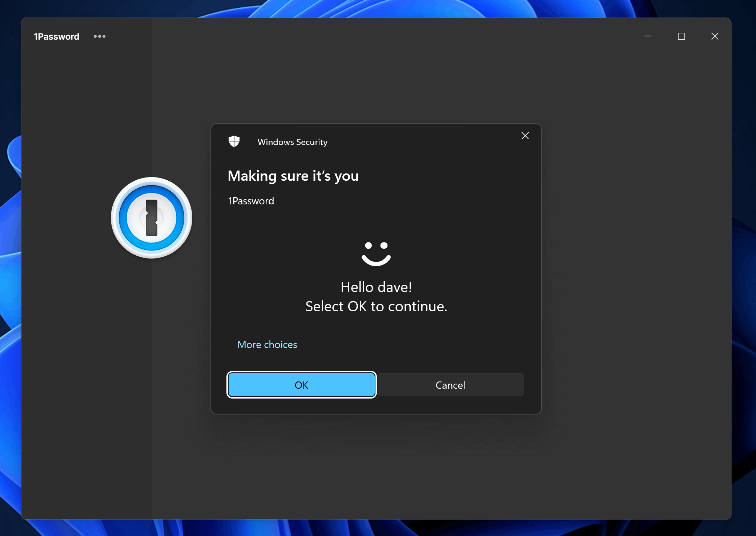Select the Windows Security dialog header
The image size is (756, 536).
(292, 142)
